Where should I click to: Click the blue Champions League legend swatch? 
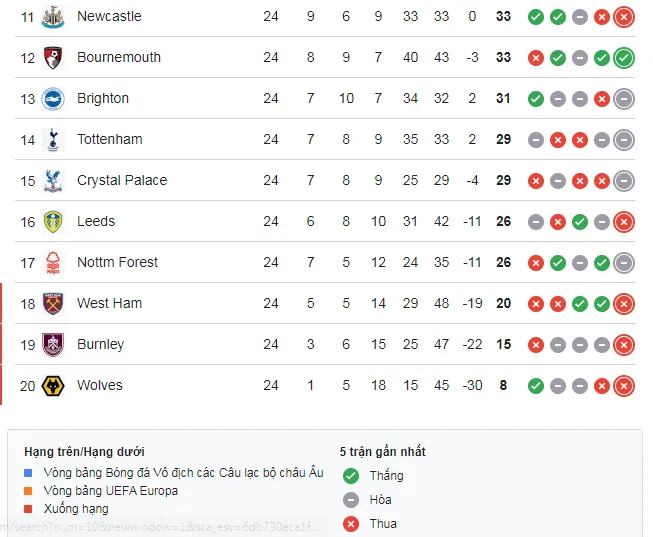31,472
